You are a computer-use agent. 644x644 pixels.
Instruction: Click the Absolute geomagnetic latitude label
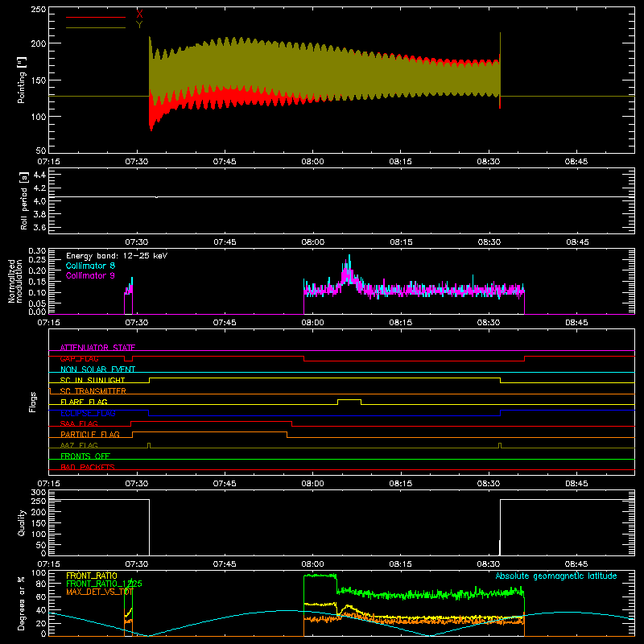(x=556, y=576)
